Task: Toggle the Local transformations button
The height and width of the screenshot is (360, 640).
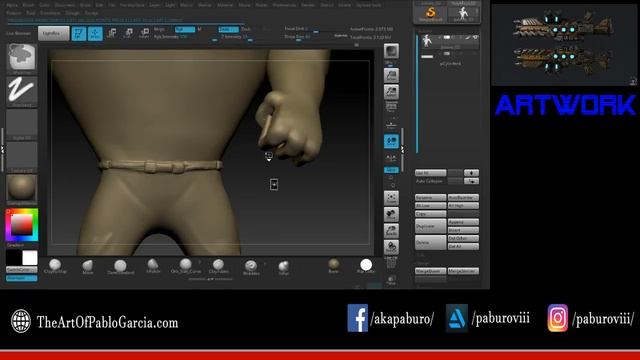Action: [x=391, y=141]
